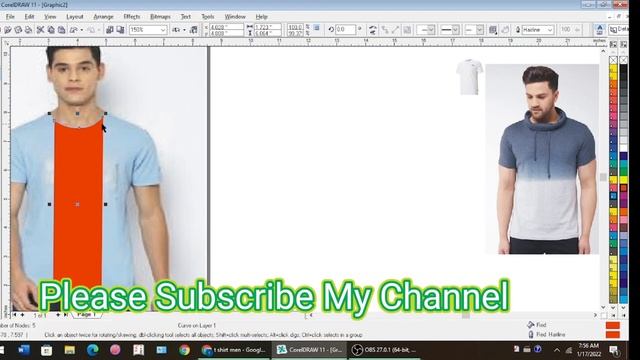Click the vertical scrollbar up arrow
Screen dimensions: 640x360
(x=603, y=51)
